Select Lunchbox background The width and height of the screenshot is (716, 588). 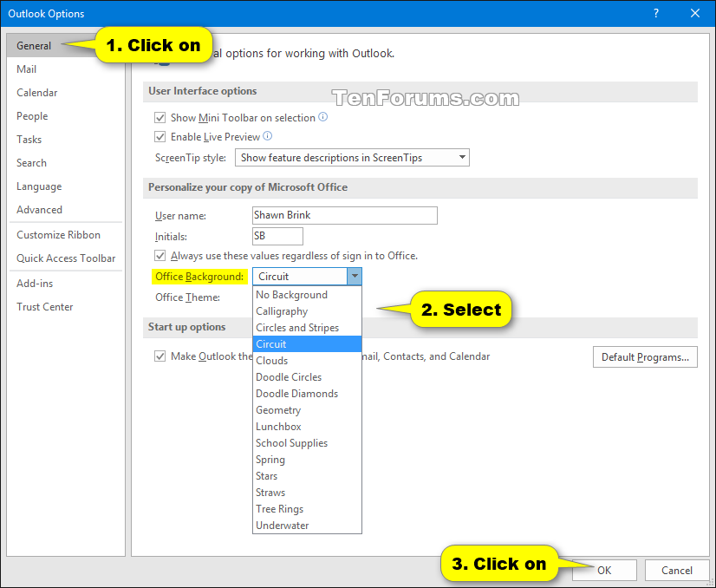coord(307,427)
